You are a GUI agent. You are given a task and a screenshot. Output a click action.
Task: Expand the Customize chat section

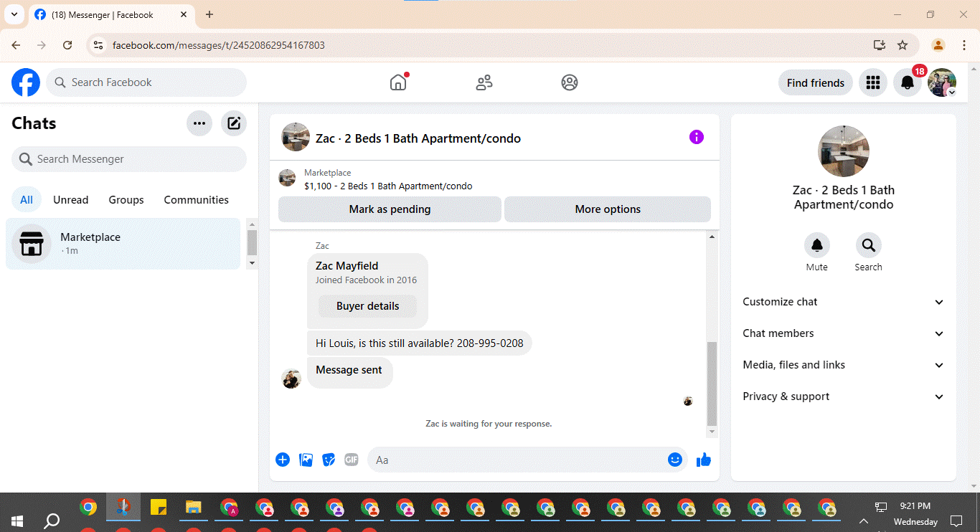[x=844, y=302]
